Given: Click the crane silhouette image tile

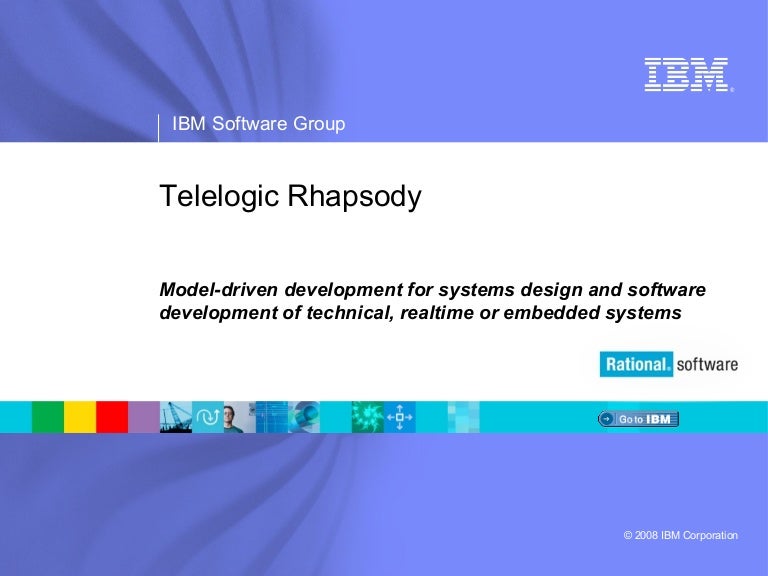Looking at the screenshot, I should 176,417.
